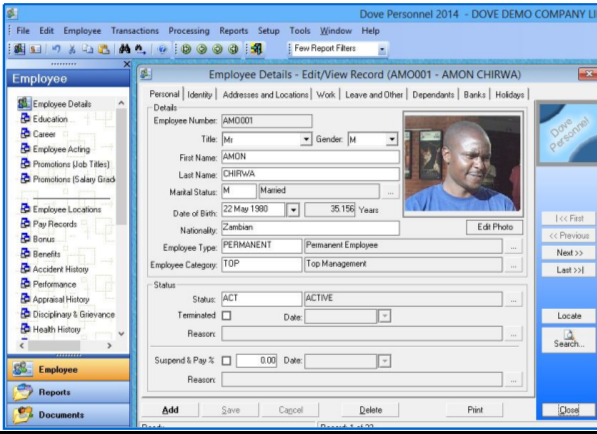Switch to the Work tab
Viewport: 597px width, 434px height.
coord(326,95)
